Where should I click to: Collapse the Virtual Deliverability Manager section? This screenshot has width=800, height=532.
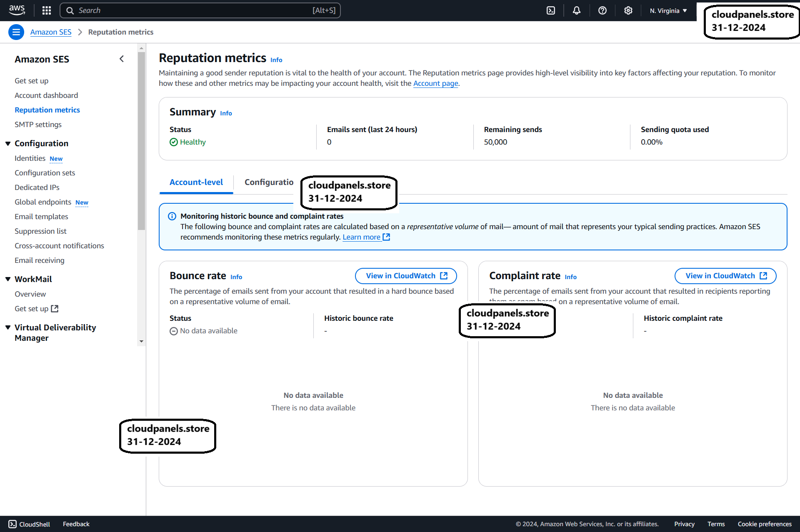point(8,327)
